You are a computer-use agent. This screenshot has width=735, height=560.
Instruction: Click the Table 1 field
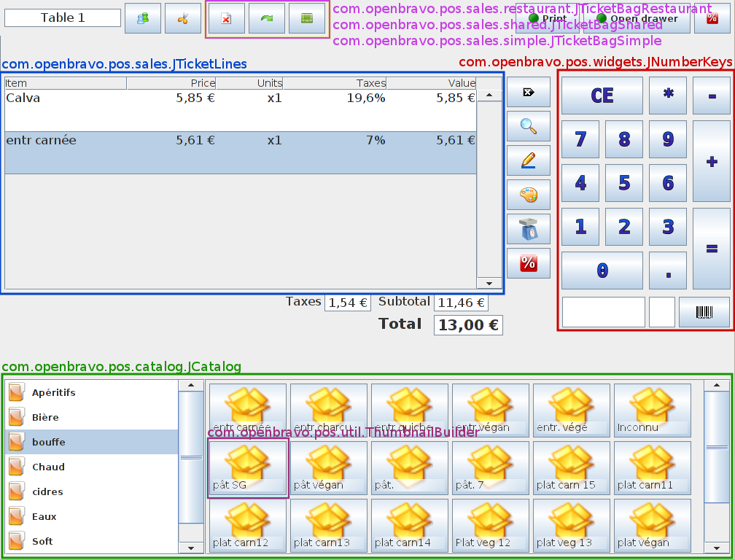[63, 17]
